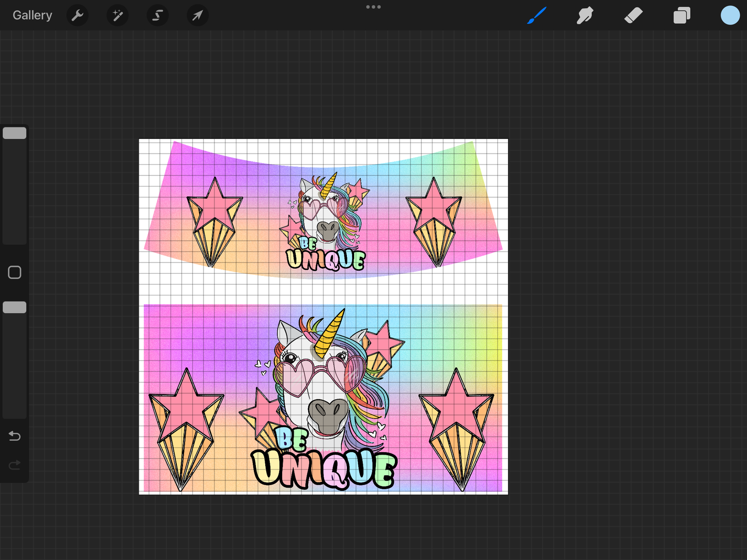
Task: Select the Brush tool
Action: [x=537, y=15]
